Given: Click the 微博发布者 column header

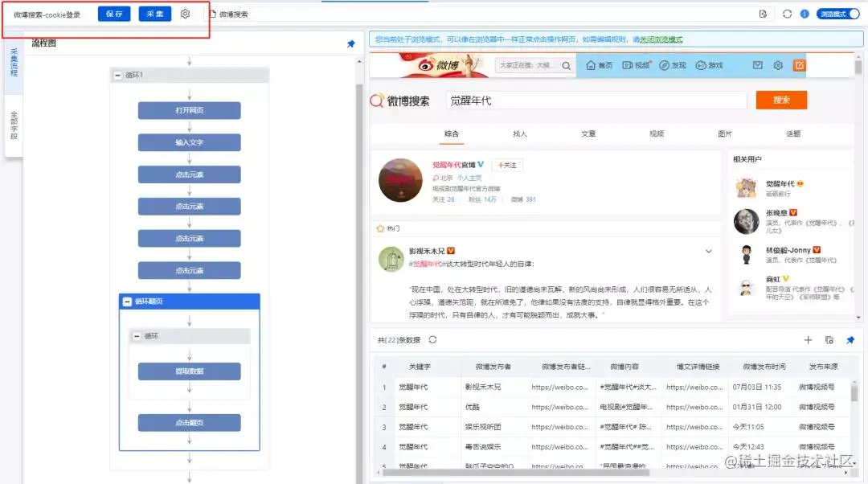Looking at the screenshot, I should 493,367.
